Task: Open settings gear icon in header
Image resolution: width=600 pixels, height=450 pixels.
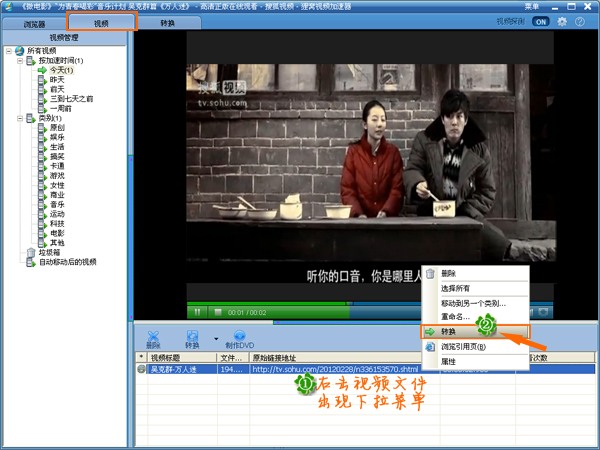Action: (562, 22)
